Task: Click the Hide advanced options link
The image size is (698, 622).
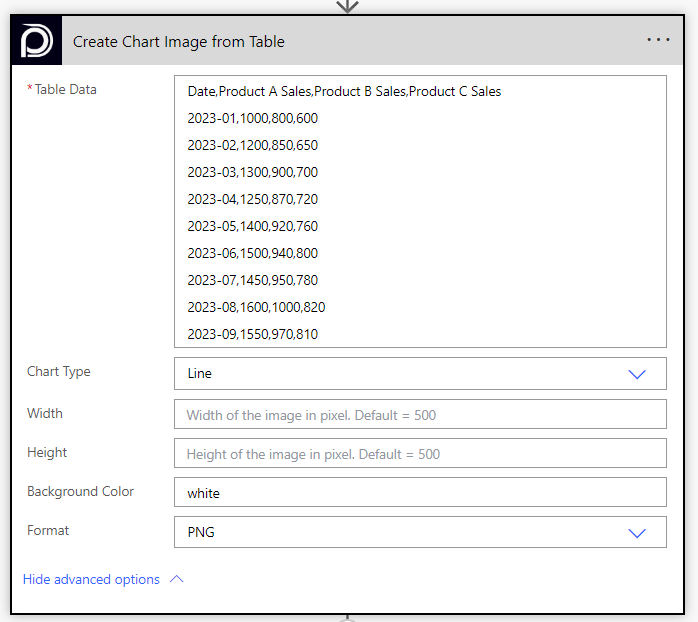Action: click(x=91, y=579)
